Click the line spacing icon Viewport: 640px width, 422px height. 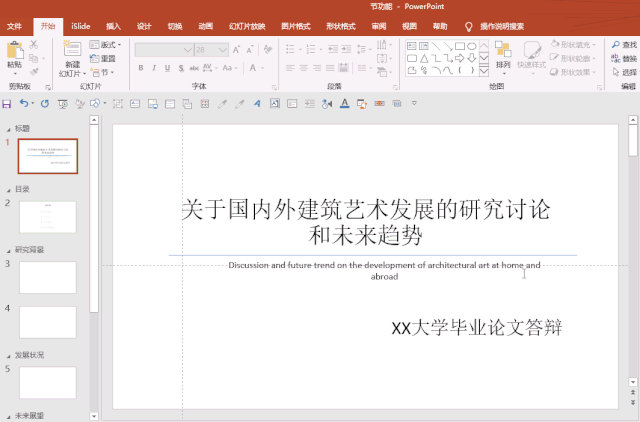361,50
